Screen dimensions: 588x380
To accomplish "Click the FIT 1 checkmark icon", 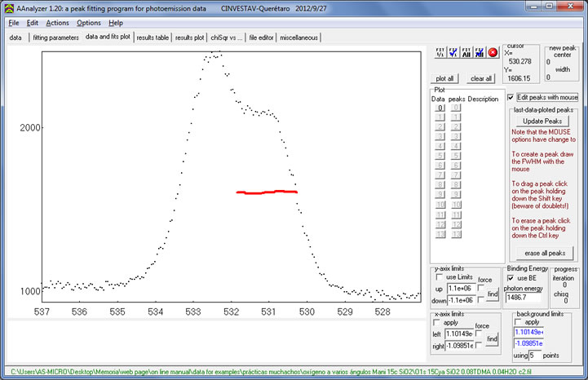I will coord(454,52).
